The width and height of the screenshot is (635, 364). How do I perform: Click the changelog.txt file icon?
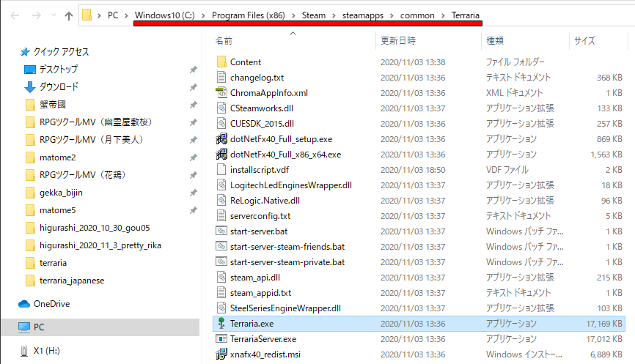coord(221,77)
